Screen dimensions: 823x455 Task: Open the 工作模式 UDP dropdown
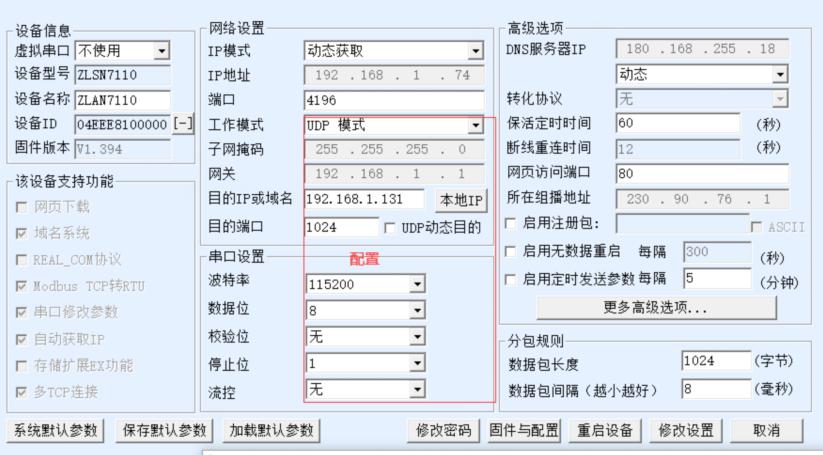pos(475,125)
